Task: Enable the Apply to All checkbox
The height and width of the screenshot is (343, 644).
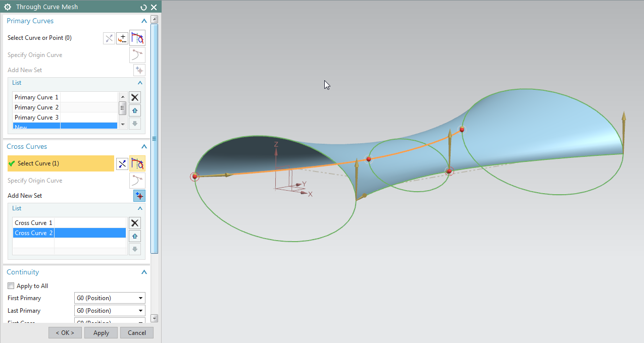Action: [x=11, y=285]
